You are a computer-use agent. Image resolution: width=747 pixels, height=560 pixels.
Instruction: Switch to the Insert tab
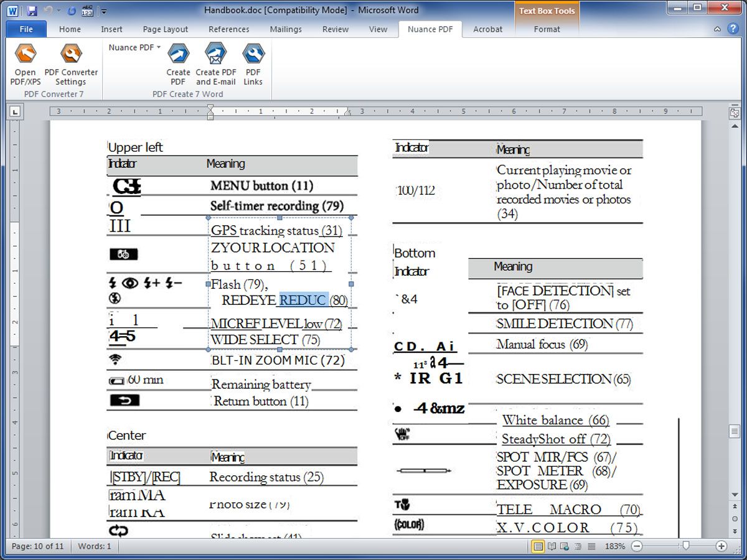coord(111,29)
